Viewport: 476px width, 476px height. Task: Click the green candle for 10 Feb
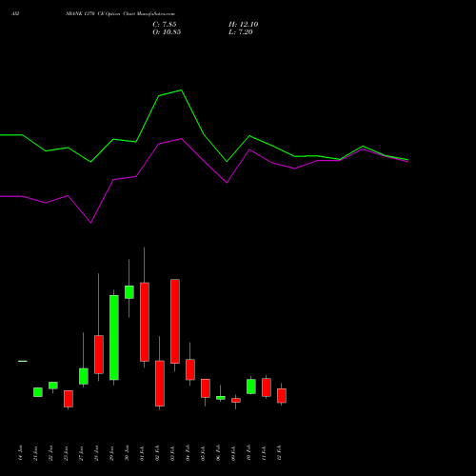pyautogui.click(x=251, y=387)
